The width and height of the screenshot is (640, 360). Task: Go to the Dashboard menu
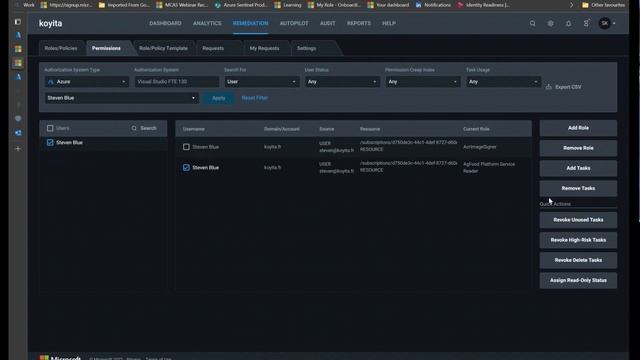[165, 23]
